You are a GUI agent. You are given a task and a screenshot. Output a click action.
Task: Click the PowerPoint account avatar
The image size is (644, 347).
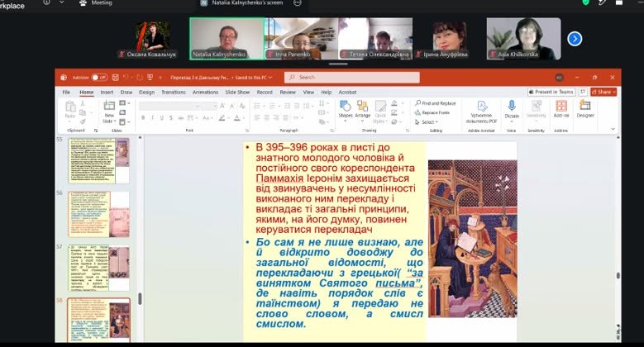(x=559, y=77)
